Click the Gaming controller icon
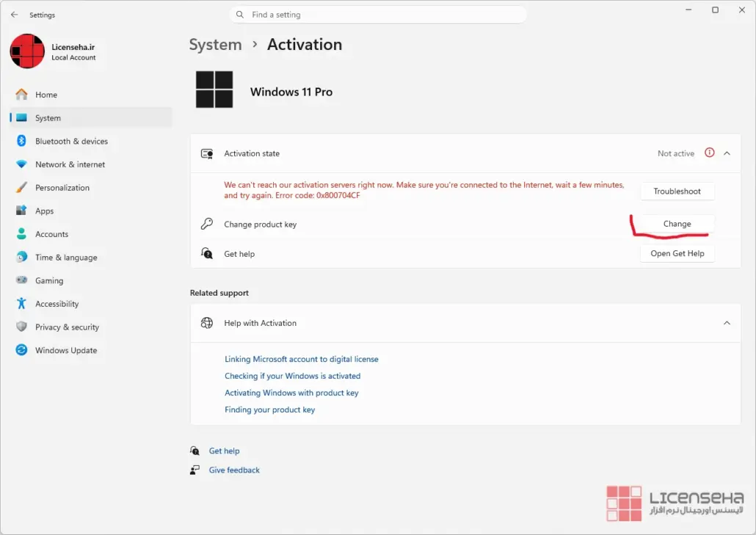 [x=21, y=280]
